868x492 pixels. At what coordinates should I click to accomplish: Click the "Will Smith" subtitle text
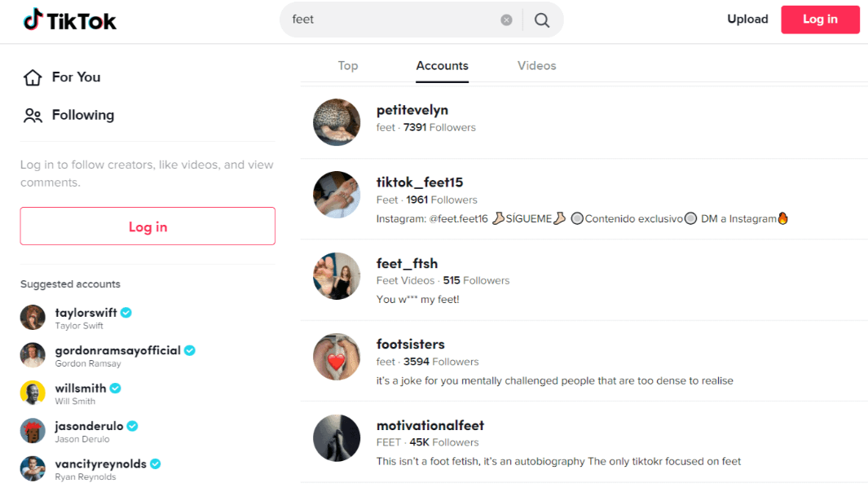click(x=75, y=402)
